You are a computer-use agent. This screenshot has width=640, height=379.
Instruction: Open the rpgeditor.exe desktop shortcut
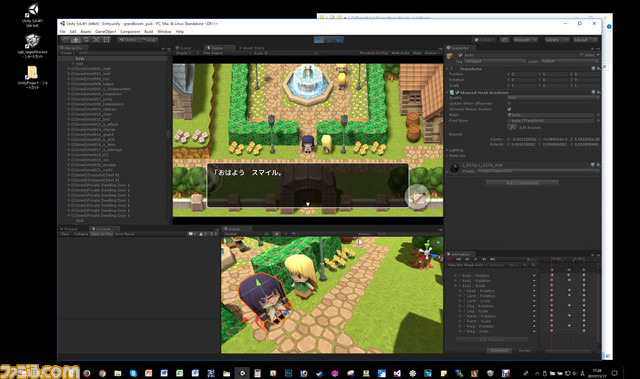(32, 46)
